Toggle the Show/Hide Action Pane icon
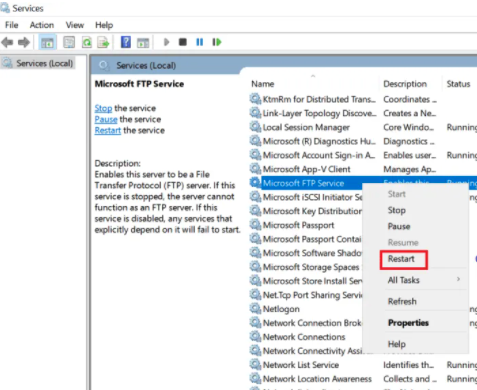This screenshot has height=390, width=477. click(x=143, y=42)
